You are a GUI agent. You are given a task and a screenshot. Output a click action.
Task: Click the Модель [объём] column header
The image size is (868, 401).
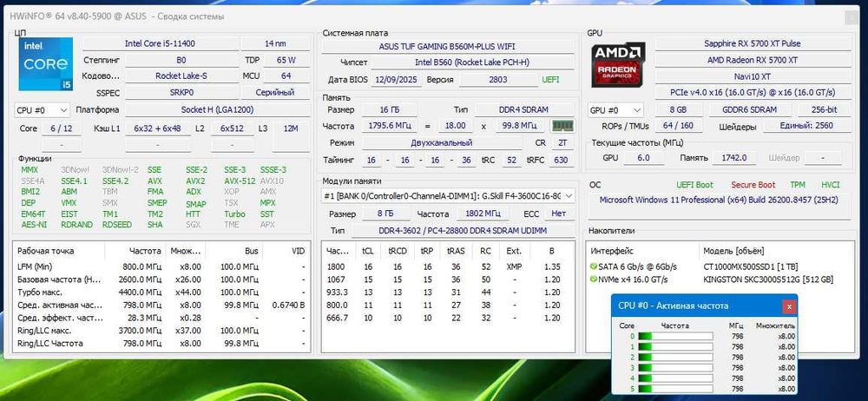733,251
